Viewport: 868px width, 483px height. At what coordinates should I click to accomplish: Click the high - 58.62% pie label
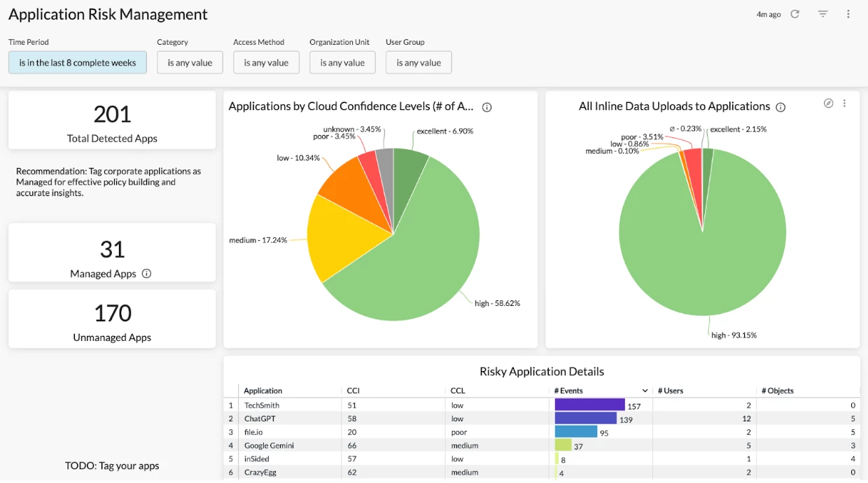click(497, 303)
